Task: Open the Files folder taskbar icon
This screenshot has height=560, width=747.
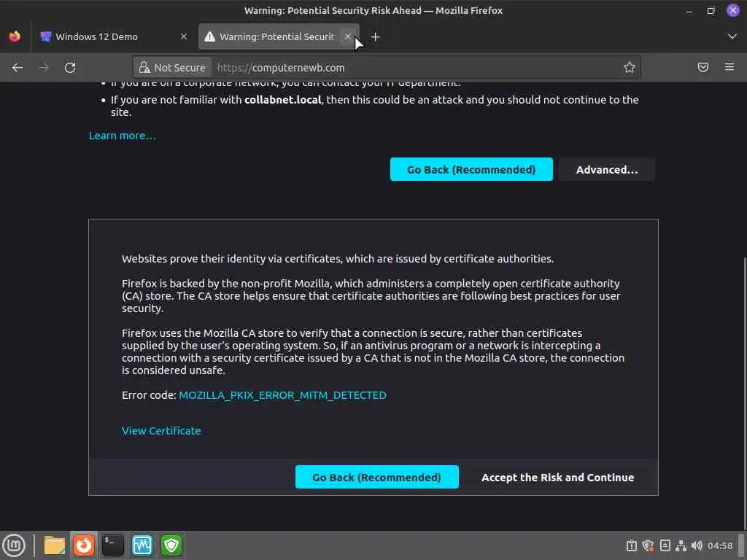Action: (x=54, y=545)
